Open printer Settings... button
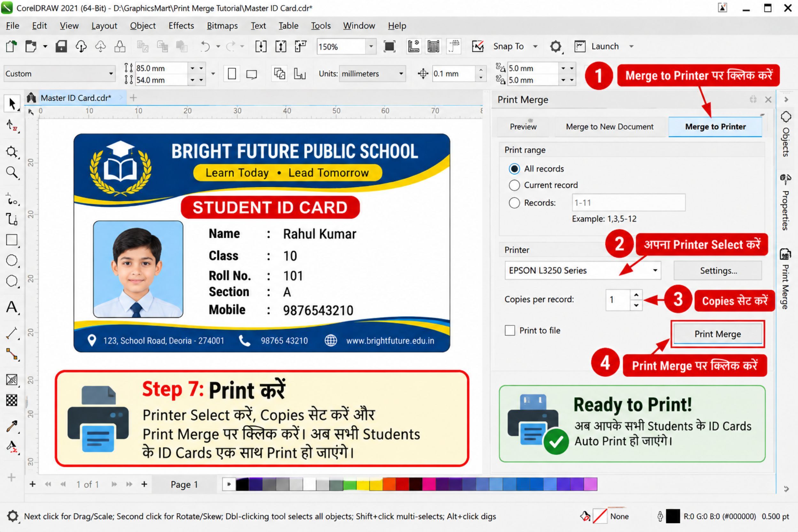 tap(717, 270)
